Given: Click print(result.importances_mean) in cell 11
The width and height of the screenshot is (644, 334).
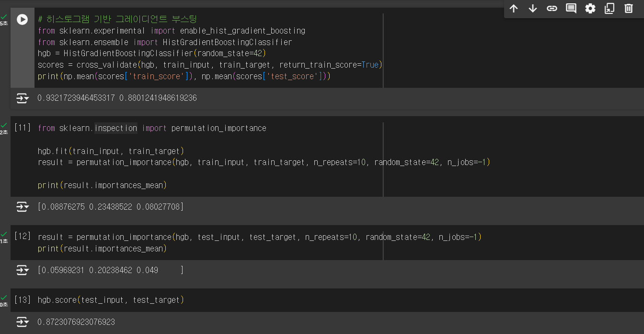Looking at the screenshot, I should click(x=102, y=186).
